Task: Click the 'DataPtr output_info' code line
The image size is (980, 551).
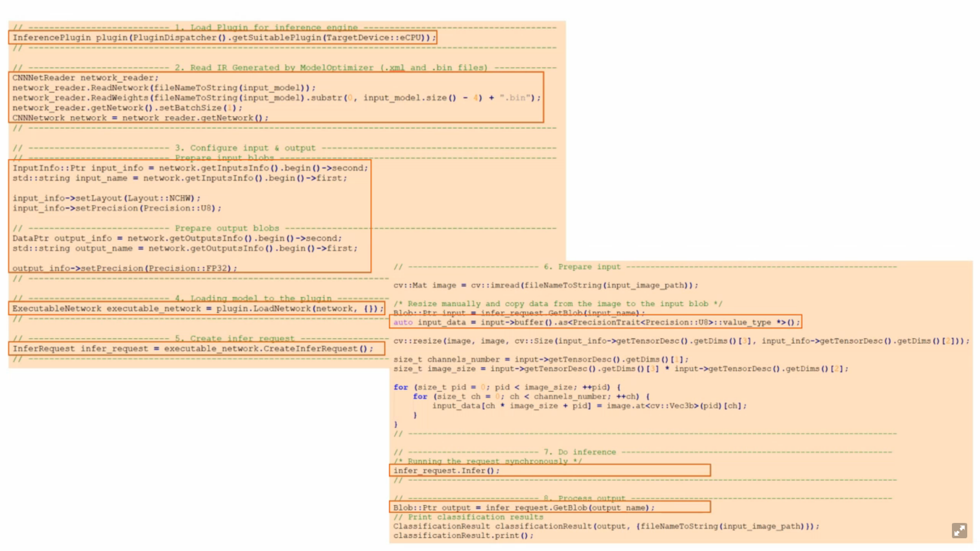Action: pyautogui.click(x=177, y=238)
